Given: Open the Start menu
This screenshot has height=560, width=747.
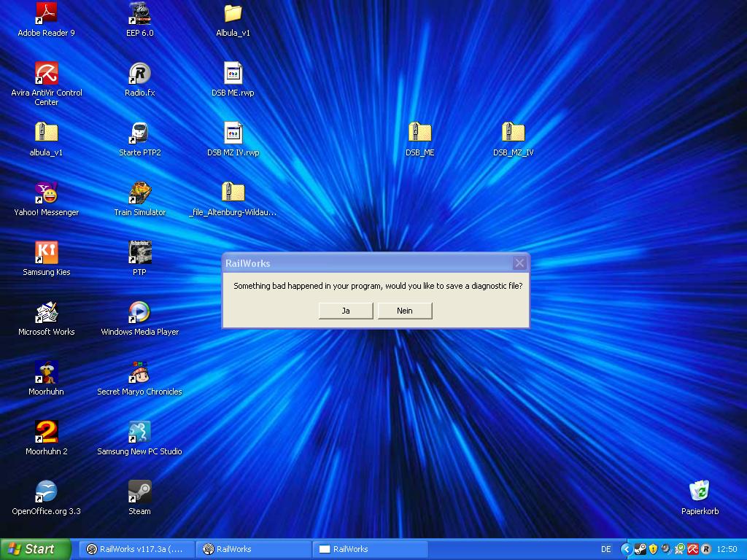Looking at the screenshot, I should [x=35, y=549].
